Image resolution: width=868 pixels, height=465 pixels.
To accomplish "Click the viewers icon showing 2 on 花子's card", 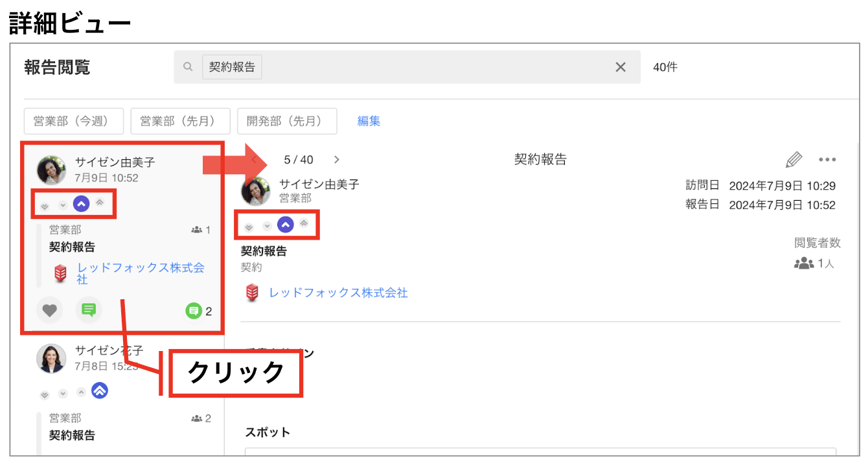I will 196,418.
